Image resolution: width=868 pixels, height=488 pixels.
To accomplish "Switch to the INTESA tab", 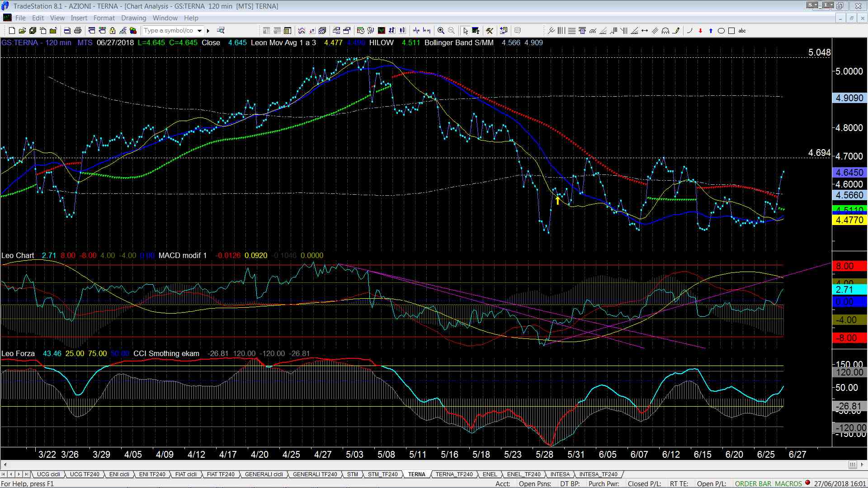I will tap(560, 474).
